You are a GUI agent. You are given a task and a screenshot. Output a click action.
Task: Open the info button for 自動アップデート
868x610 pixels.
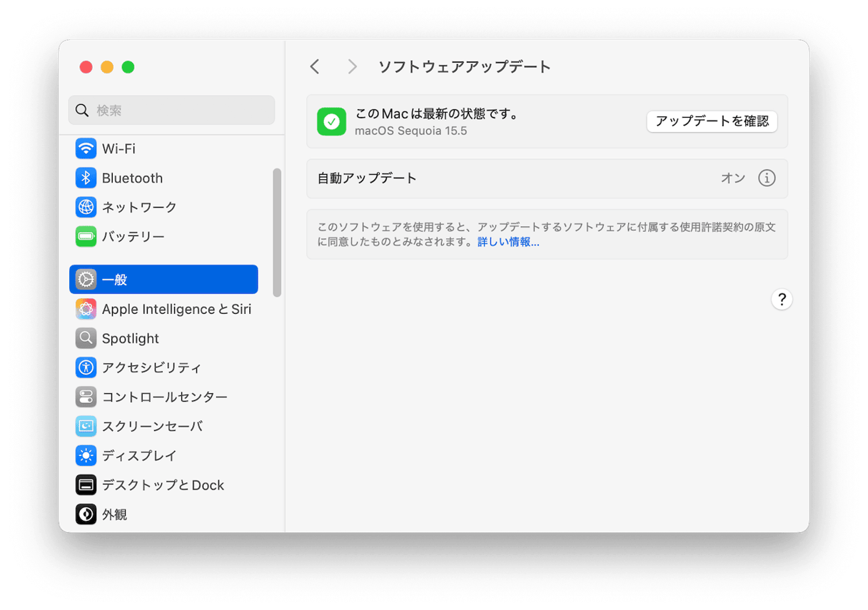point(767,178)
